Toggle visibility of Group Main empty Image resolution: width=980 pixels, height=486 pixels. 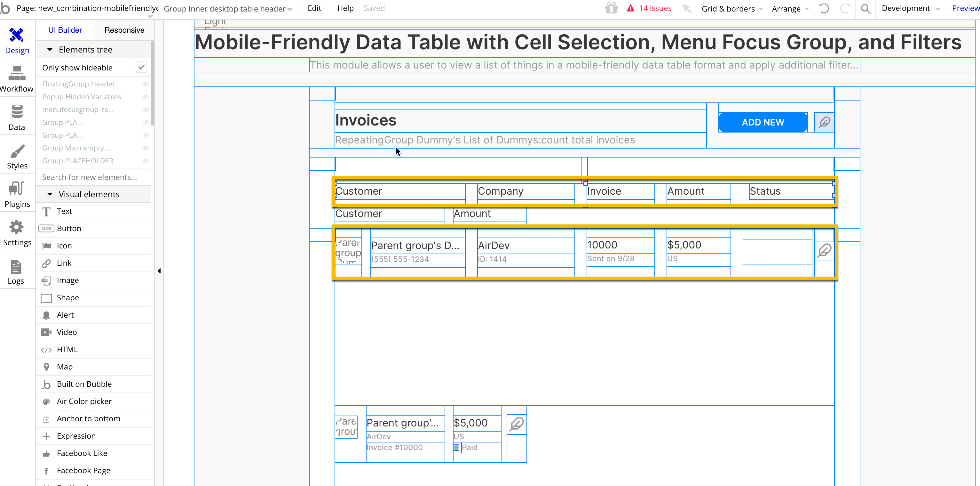[x=146, y=148]
